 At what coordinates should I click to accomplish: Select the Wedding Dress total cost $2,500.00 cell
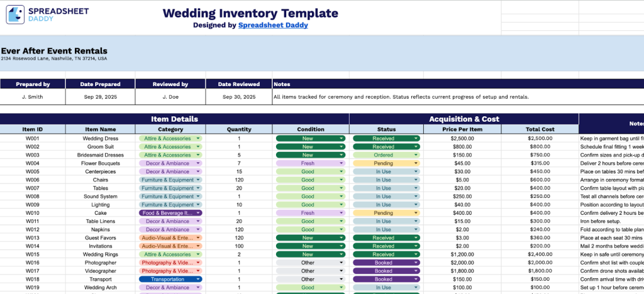tap(540, 138)
